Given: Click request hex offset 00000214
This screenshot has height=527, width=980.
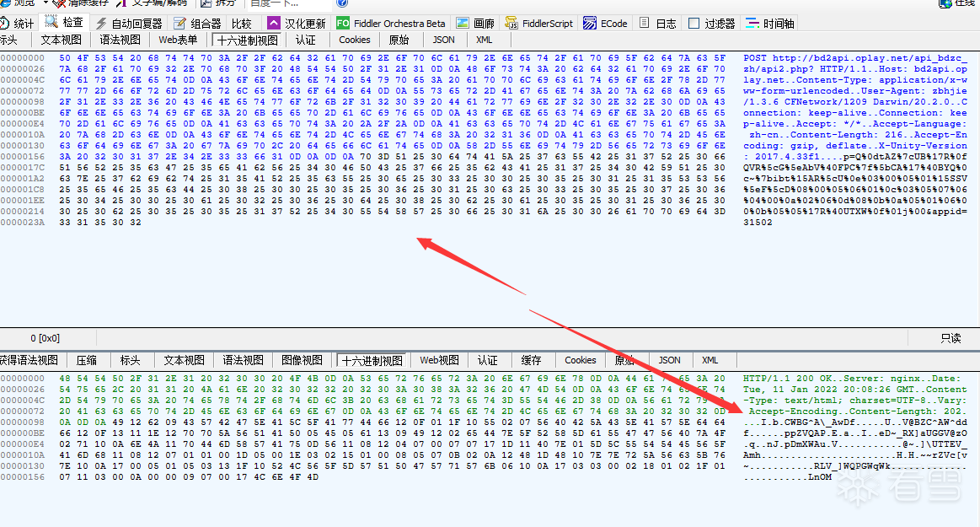Looking at the screenshot, I should click(23, 212).
